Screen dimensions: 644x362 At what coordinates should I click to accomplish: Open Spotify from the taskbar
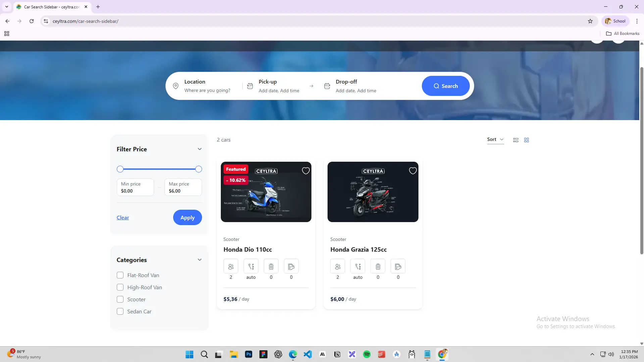tap(367, 354)
